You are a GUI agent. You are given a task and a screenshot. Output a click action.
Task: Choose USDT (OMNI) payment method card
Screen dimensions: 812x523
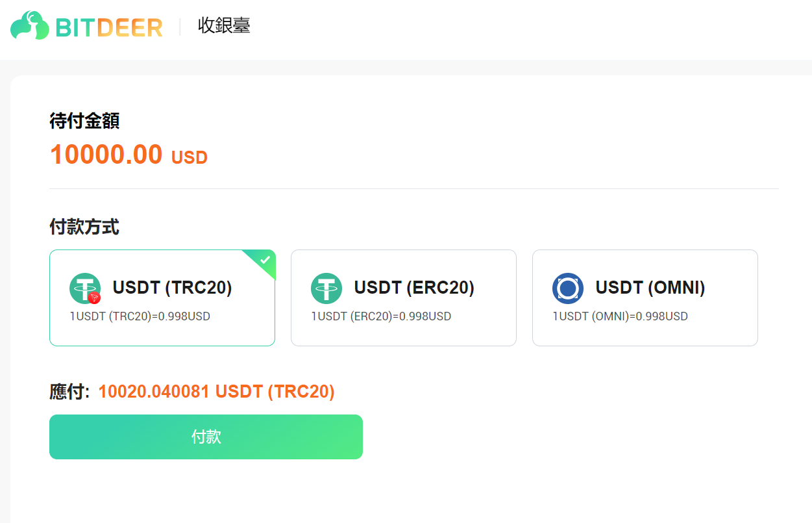645,298
